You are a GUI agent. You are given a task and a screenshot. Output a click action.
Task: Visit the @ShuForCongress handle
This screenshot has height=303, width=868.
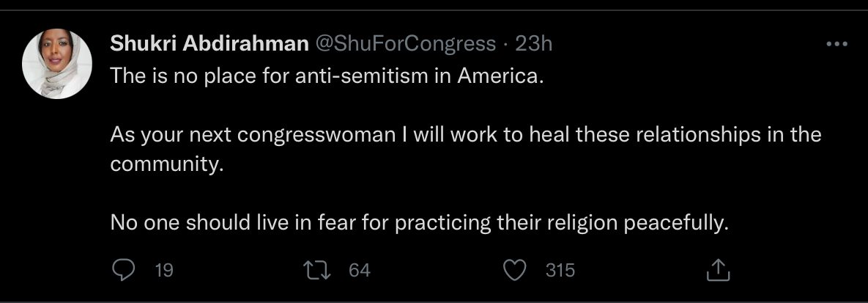[x=406, y=44]
